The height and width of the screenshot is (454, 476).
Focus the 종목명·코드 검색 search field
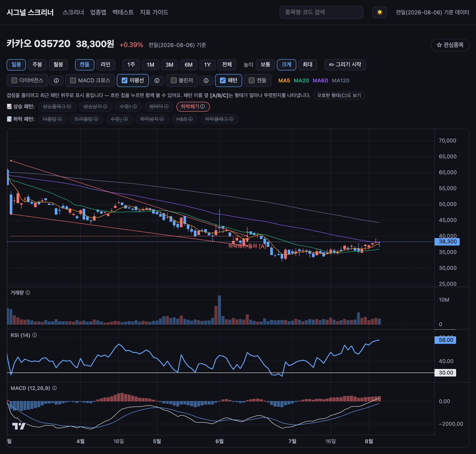321,12
